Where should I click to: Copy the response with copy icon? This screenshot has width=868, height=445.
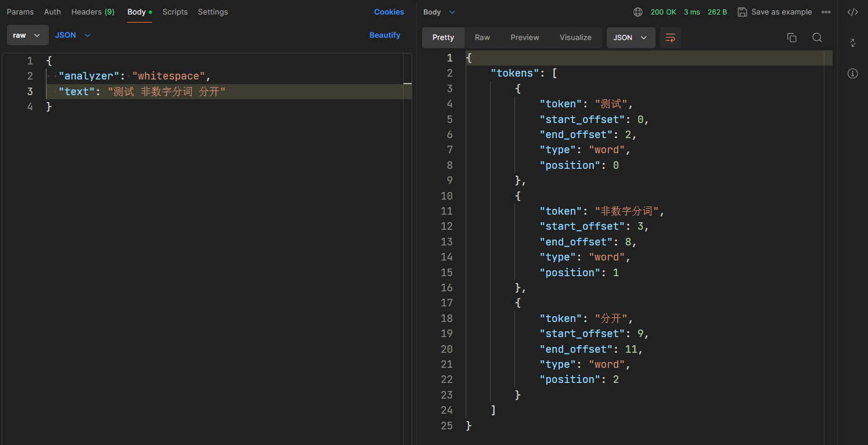[791, 37]
